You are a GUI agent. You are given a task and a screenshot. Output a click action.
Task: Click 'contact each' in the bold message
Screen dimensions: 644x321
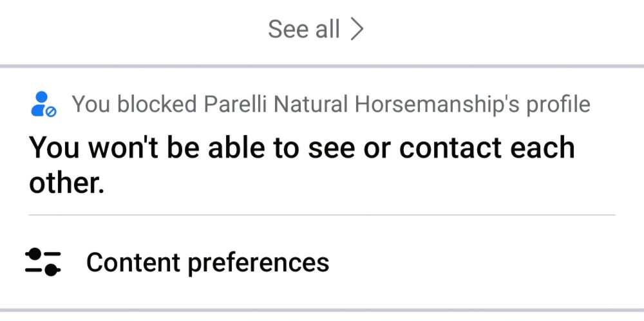(487, 148)
